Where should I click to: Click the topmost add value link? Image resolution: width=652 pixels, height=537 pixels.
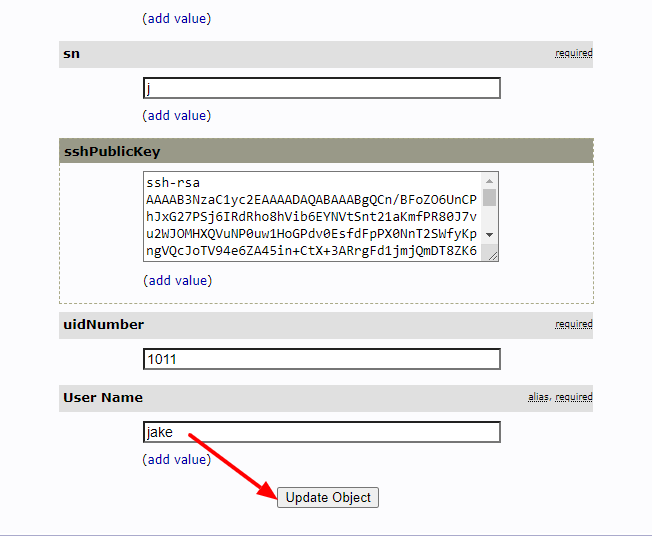point(177,18)
